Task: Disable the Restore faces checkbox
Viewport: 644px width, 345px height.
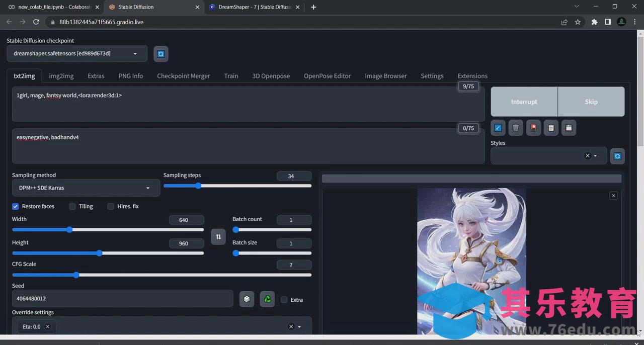Action: click(x=16, y=207)
